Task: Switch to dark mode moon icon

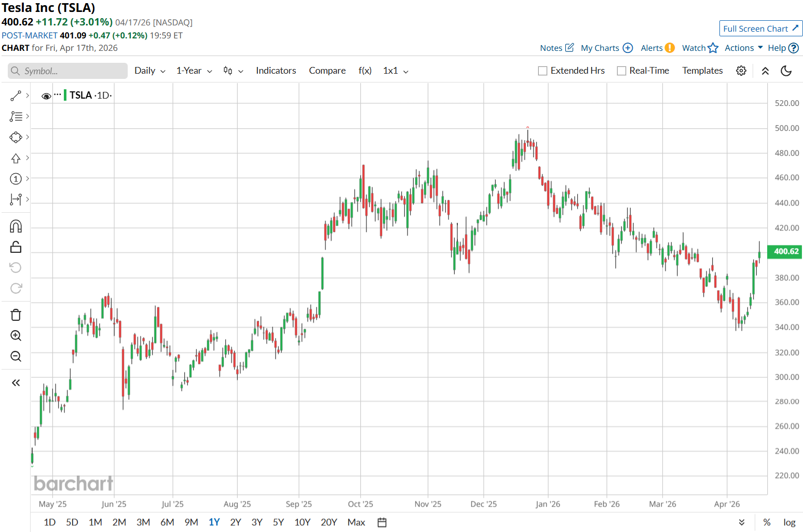Action: [786, 71]
